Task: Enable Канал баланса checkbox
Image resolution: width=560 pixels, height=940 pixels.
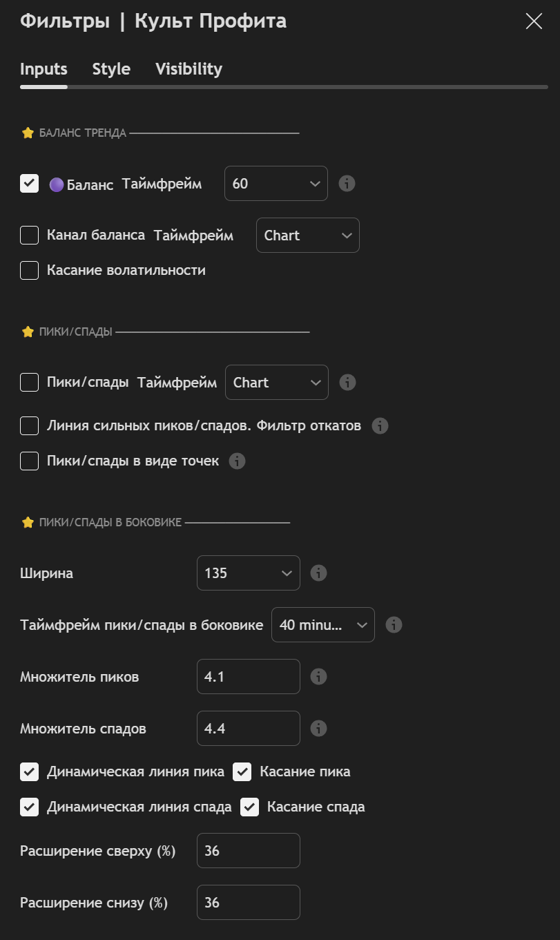Action: 29,236
